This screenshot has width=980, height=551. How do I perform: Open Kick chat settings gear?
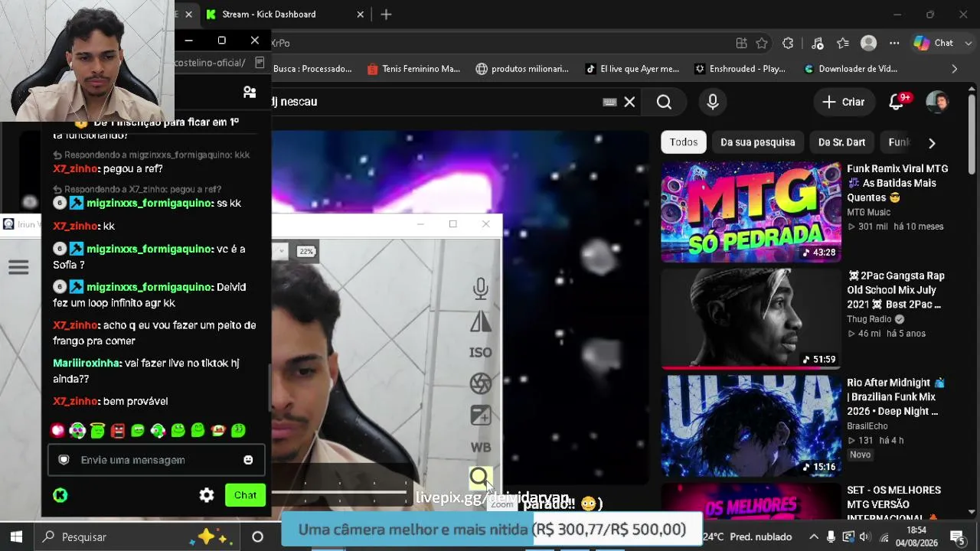pyautogui.click(x=207, y=495)
